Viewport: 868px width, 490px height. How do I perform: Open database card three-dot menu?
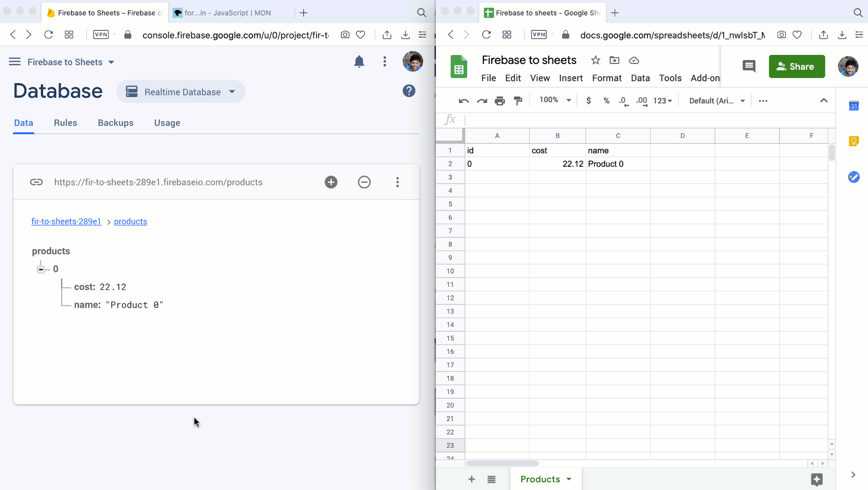pyautogui.click(x=397, y=182)
